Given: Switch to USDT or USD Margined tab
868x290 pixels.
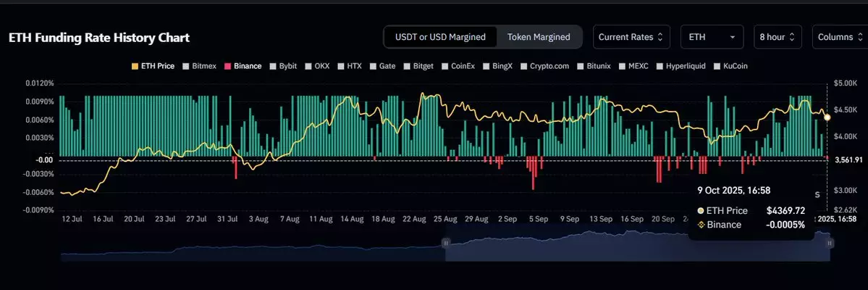Looking at the screenshot, I should coord(441,37).
